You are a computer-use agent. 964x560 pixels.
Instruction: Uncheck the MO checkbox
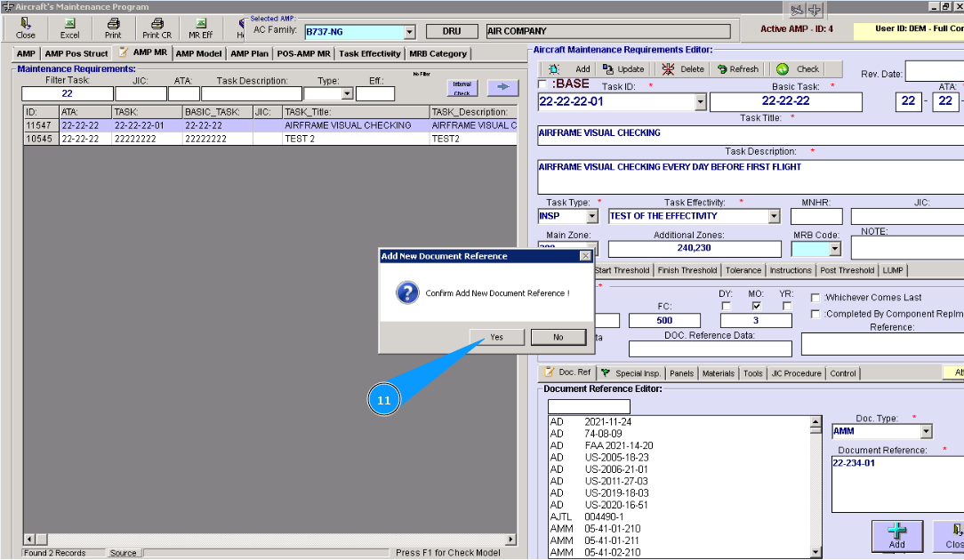tap(756, 306)
